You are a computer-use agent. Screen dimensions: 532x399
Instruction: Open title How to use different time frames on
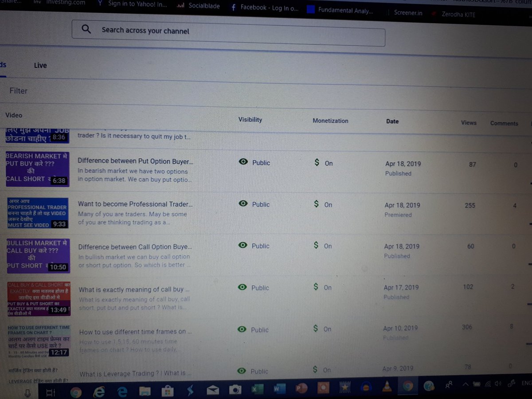click(136, 332)
